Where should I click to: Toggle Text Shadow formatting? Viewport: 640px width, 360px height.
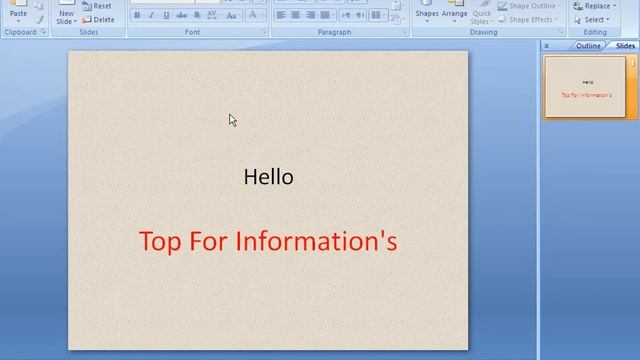pyautogui.click(x=197, y=16)
